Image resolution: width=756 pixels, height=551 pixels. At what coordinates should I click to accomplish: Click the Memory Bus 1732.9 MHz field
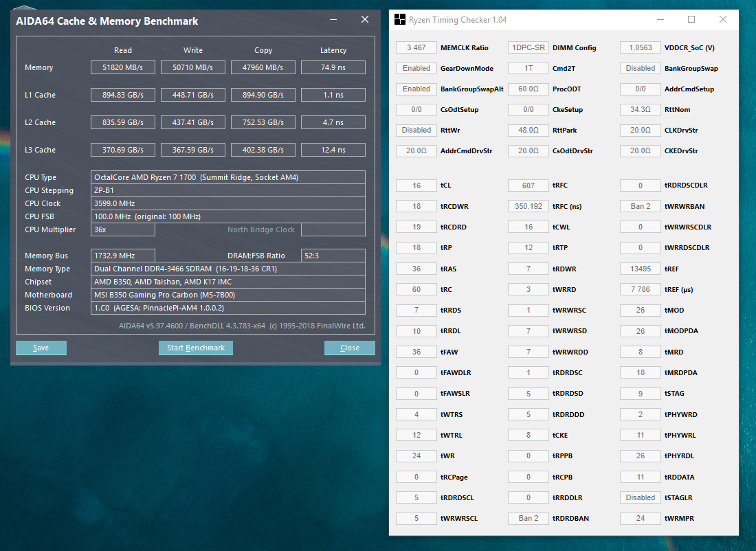coord(123,256)
